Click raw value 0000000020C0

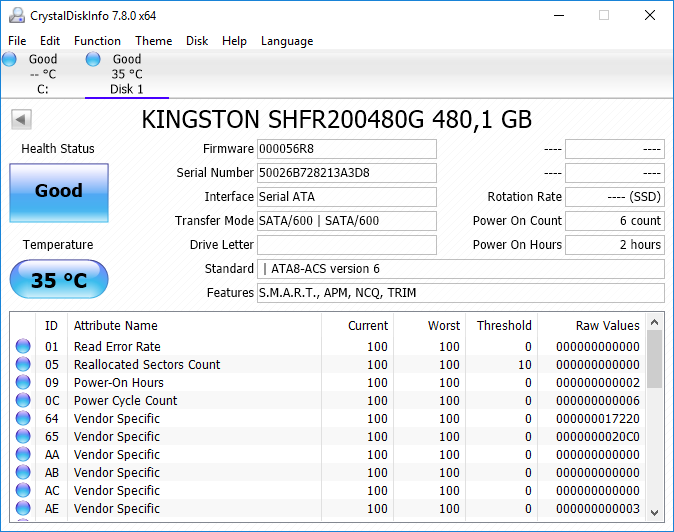pos(598,437)
